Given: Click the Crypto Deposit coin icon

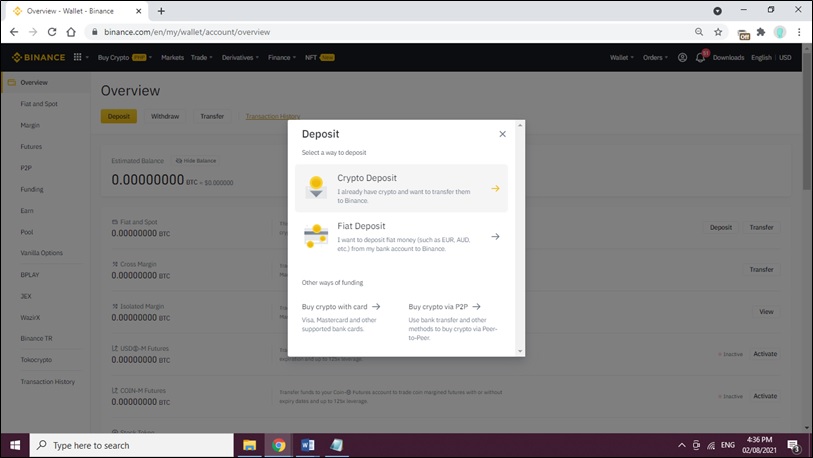Looking at the screenshot, I should coord(316,187).
